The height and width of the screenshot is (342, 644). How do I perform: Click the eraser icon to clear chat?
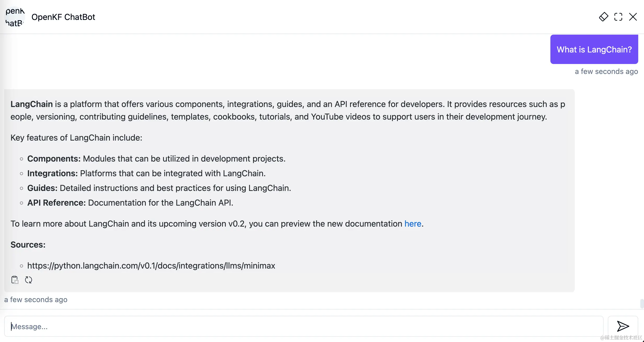click(x=603, y=17)
